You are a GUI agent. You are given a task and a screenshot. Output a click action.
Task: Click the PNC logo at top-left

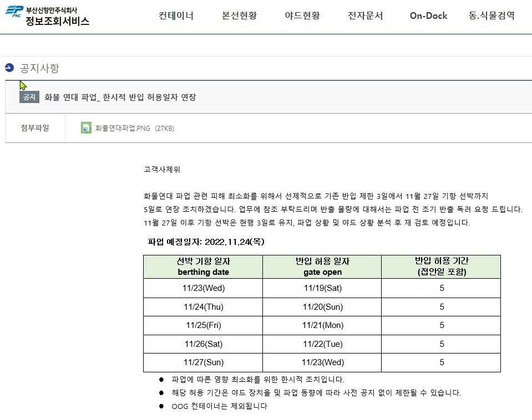point(14,12)
